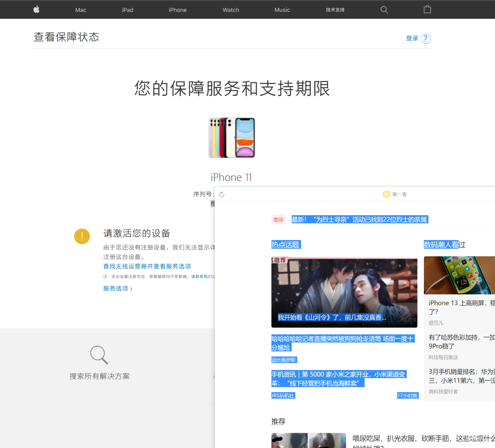Screen dimensions: 495x448
Task: Click the large magnifier icon above 搜索所有解决方案
Action: click(99, 355)
